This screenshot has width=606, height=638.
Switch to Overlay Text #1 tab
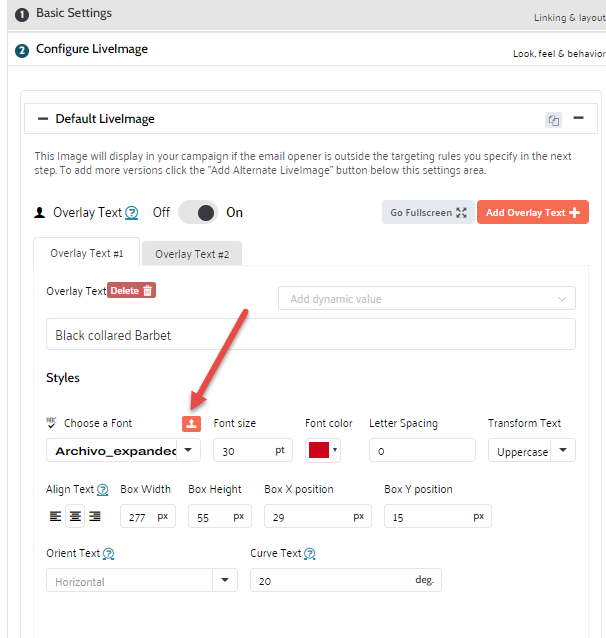pos(87,253)
